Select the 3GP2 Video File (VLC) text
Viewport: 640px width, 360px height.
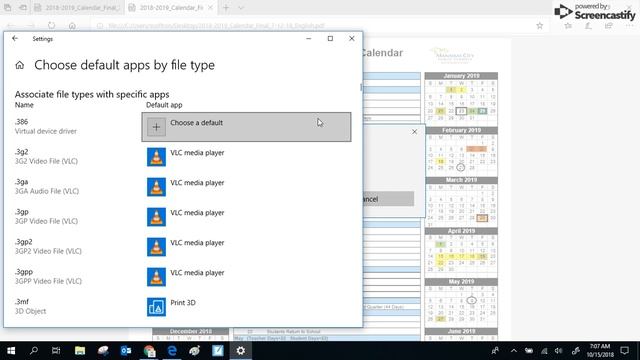tap(48, 251)
